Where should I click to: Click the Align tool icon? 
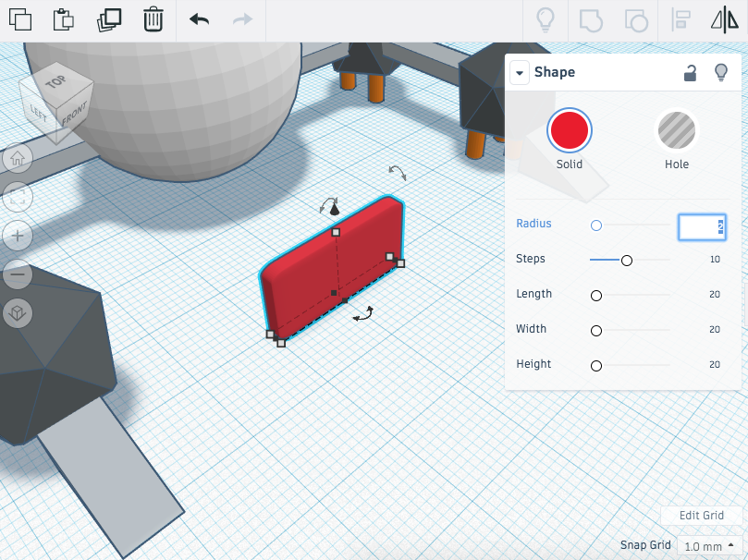(681, 20)
